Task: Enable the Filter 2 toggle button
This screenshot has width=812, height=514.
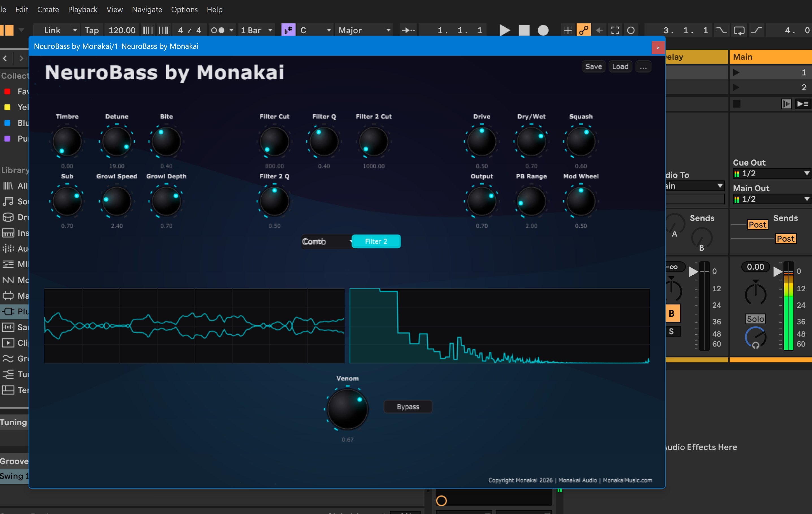Action: (x=376, y=241)
